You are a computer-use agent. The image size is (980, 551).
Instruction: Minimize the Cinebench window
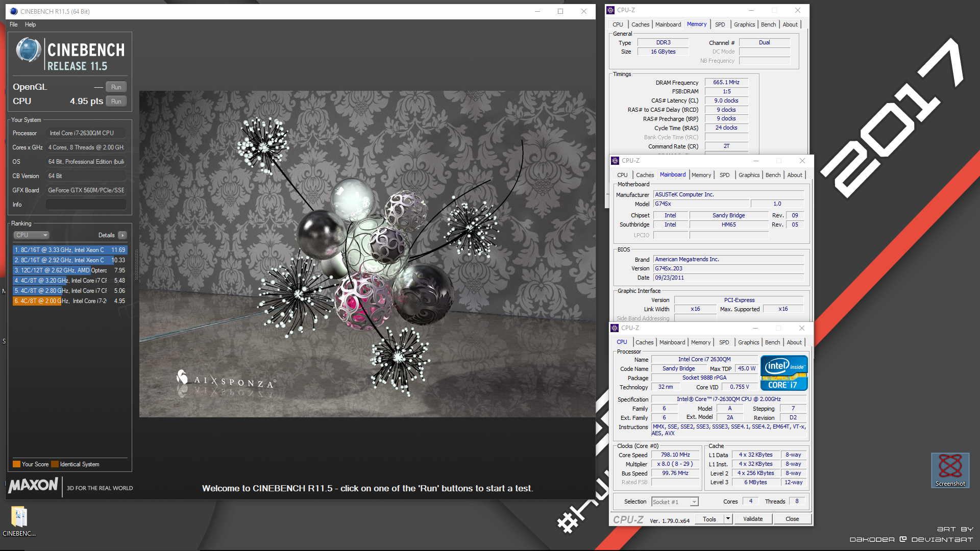tap(537, 11)
